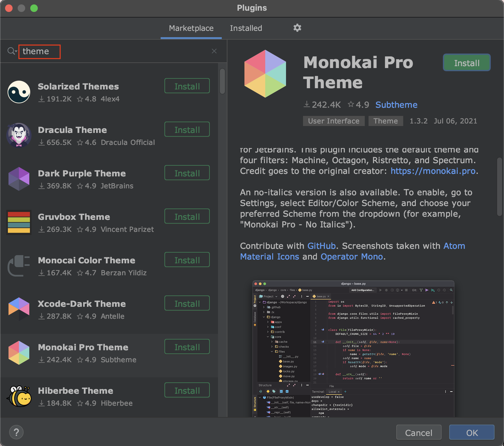504x446 pixels.
Task: Click the Gruvbox Theme striped icon
Action: pos(19,222)
